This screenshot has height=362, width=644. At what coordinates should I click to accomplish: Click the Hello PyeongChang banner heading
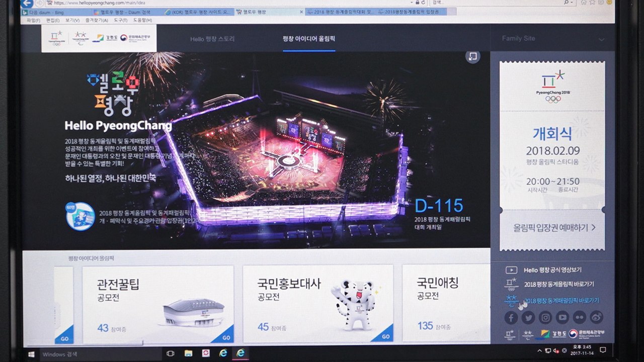118,126
